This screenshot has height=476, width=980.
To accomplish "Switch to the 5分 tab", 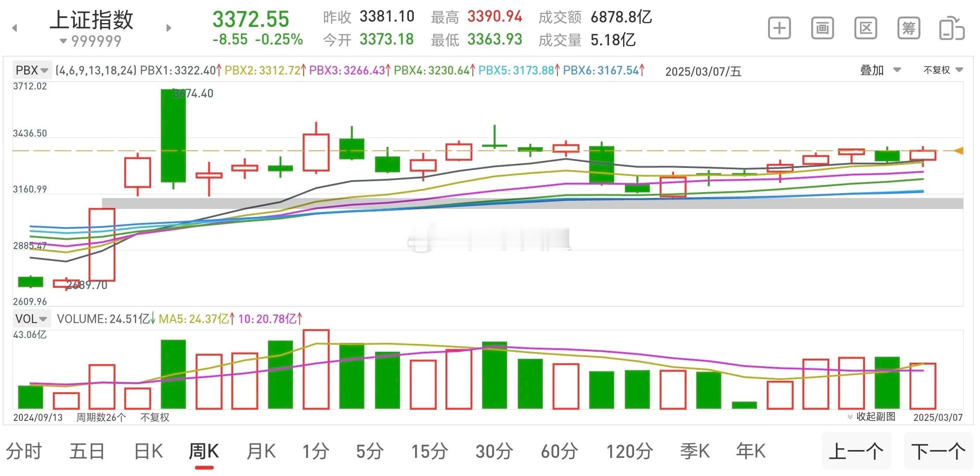I will tap(370, 451).
